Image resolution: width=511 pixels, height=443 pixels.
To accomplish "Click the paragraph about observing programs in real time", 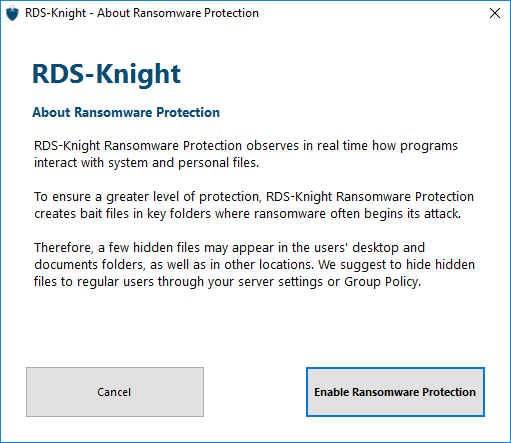I will (246, 154).
